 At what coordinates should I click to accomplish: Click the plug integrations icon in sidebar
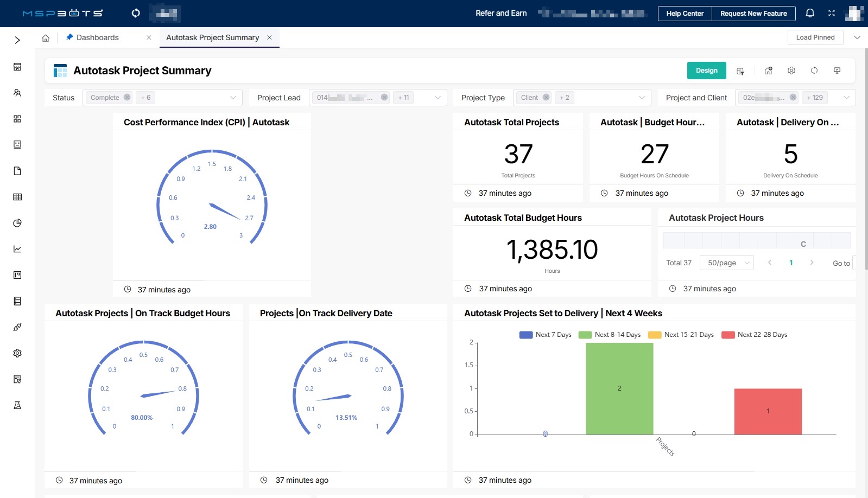pos(17,327)
